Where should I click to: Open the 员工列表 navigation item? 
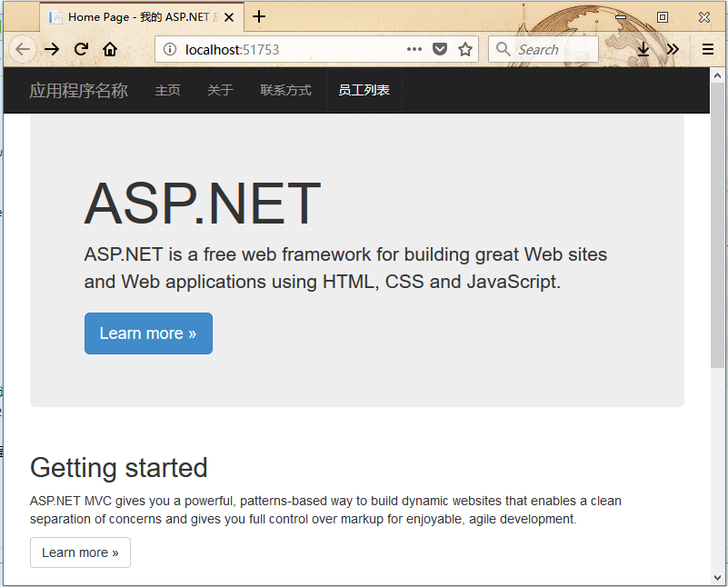click(x=364, y=90)
